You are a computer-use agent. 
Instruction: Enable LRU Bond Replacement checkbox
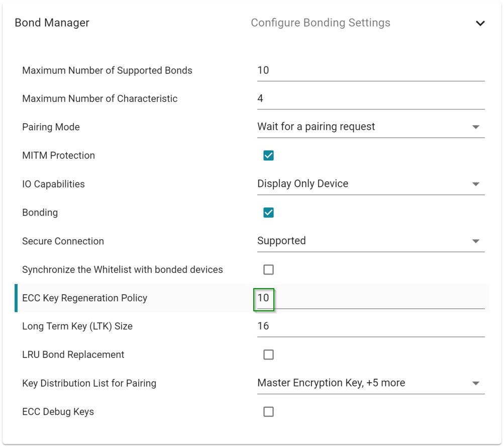[x=268, y=355]
